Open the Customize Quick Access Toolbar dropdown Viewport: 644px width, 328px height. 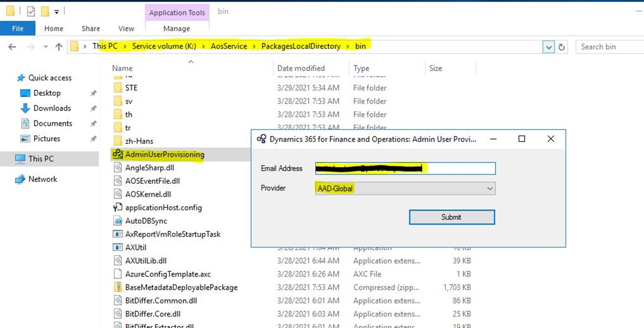click(x=56, y=11)
